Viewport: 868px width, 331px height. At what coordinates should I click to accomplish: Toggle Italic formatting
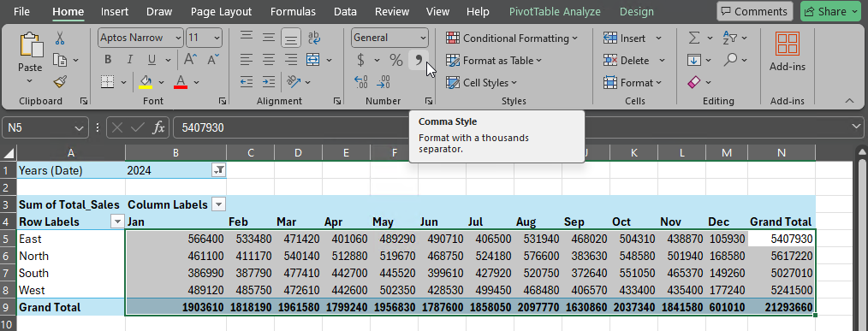129,60
